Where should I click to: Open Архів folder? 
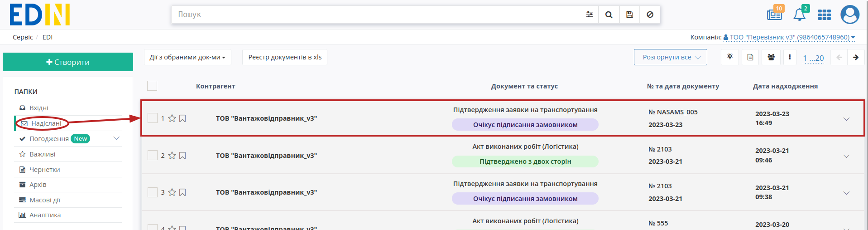[38, 185]
